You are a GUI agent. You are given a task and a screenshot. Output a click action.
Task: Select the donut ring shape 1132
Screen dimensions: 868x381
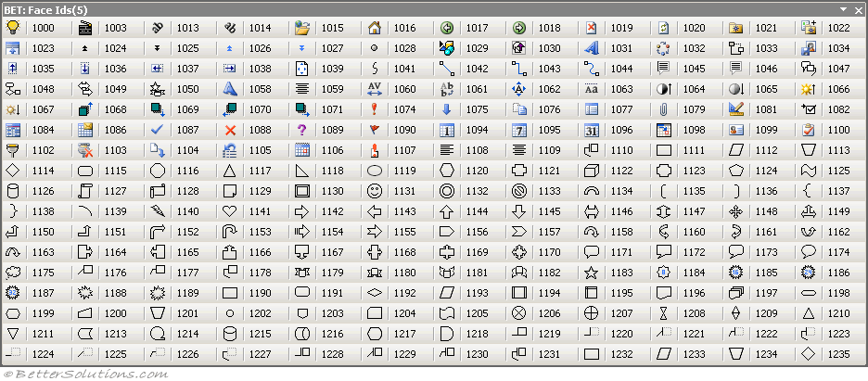(x=447, y=191)
